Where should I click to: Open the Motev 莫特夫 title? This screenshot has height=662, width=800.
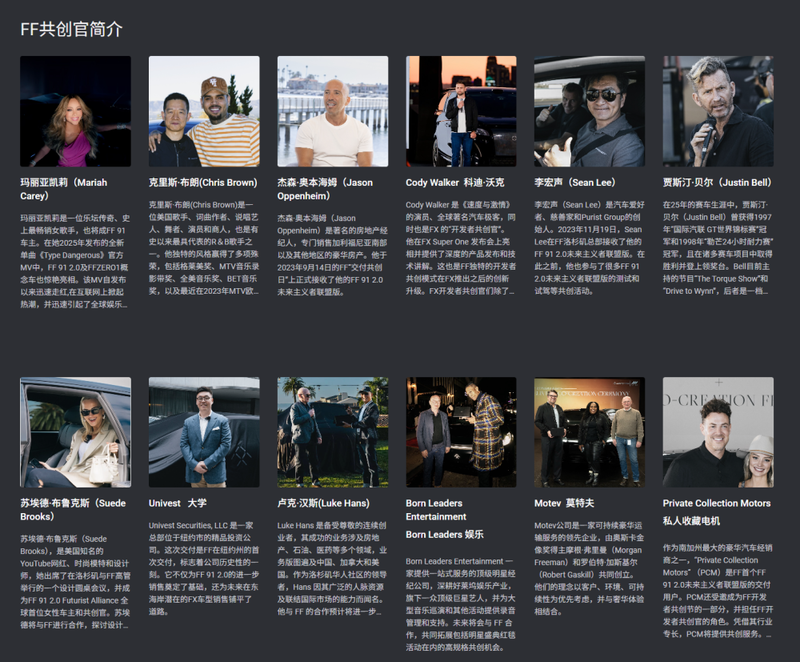(x=564, y=503)
